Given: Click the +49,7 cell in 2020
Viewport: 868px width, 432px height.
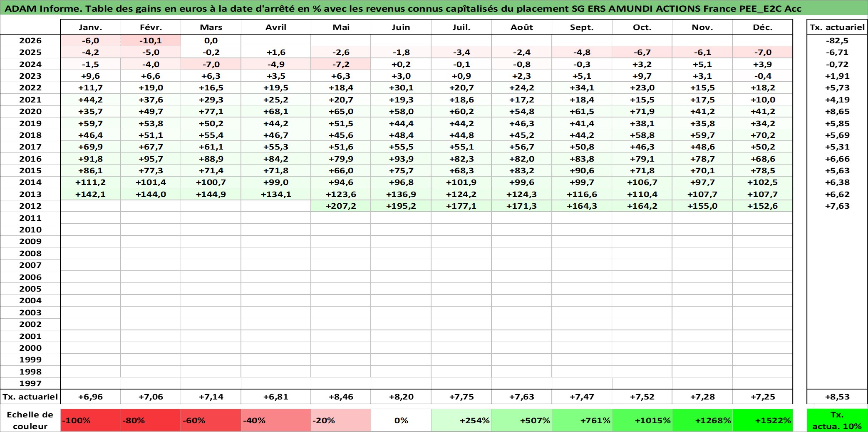Looking at the screenshot, I should (x=151, y=111).
